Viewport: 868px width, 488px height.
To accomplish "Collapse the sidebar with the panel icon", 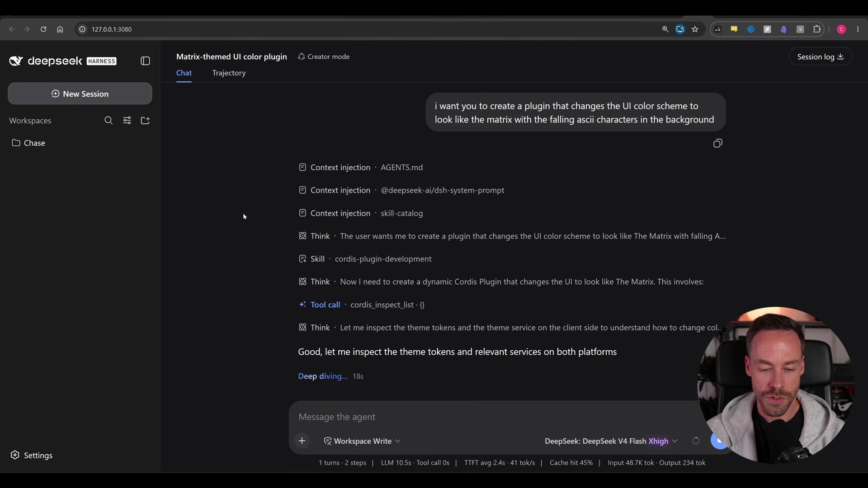I will 145,61.
